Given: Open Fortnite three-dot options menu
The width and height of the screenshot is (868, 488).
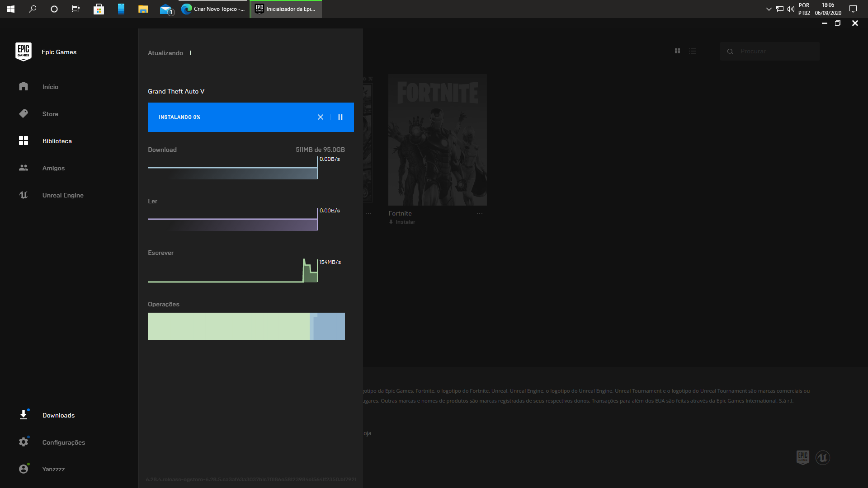Looking at the screenshot, I should point(480,214).
